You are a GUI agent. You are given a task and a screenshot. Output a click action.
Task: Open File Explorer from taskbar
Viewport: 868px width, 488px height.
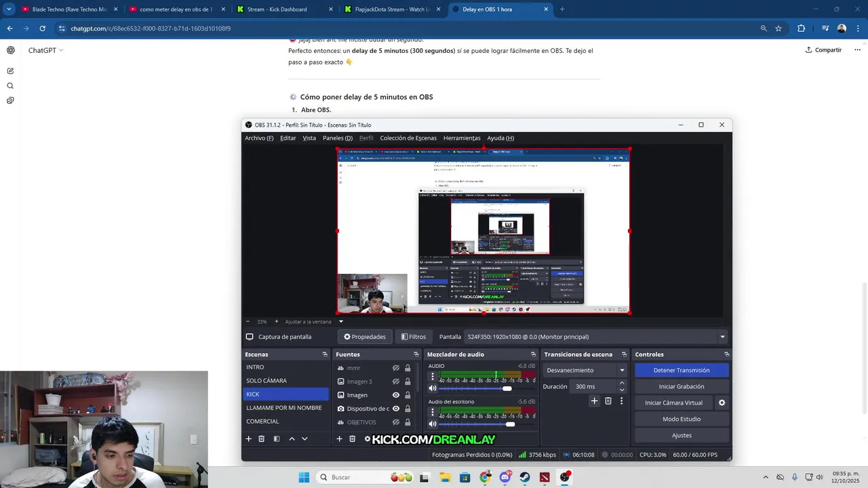(x=446, y=477)
